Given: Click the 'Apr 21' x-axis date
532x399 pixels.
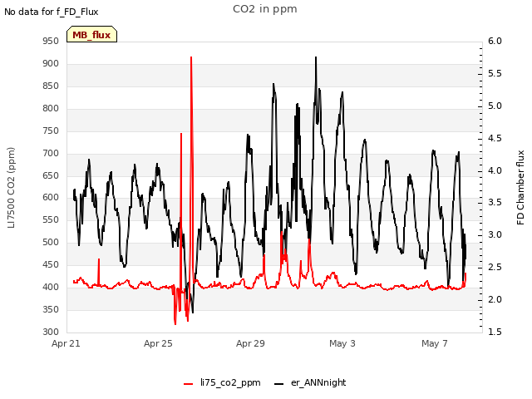Looking at the screenshot, I should click(66, 343).
